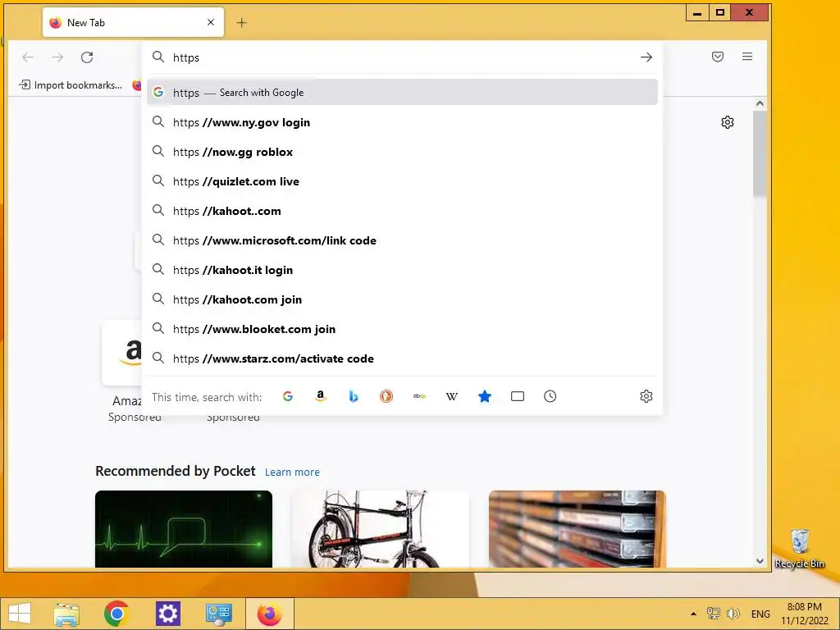Open the settings gear app on taskbar
Viewport: 840px width, 630px height.
167,614
